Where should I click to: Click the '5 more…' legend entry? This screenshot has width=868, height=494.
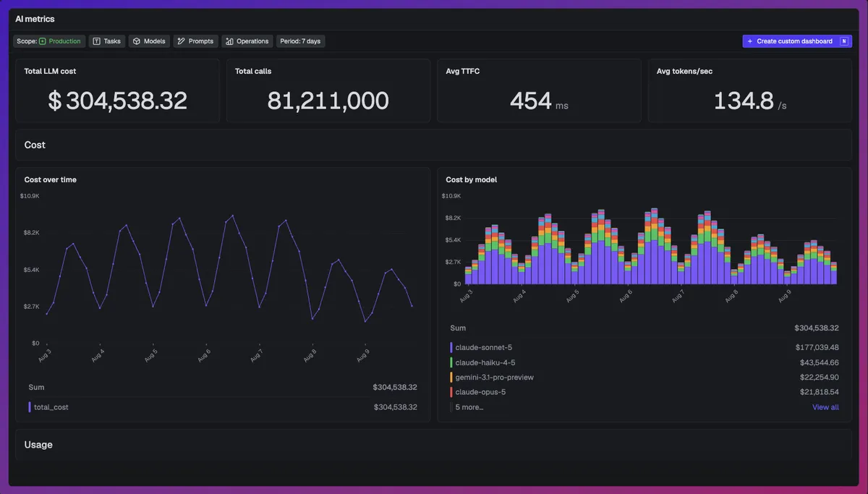[x=469, y=407]
